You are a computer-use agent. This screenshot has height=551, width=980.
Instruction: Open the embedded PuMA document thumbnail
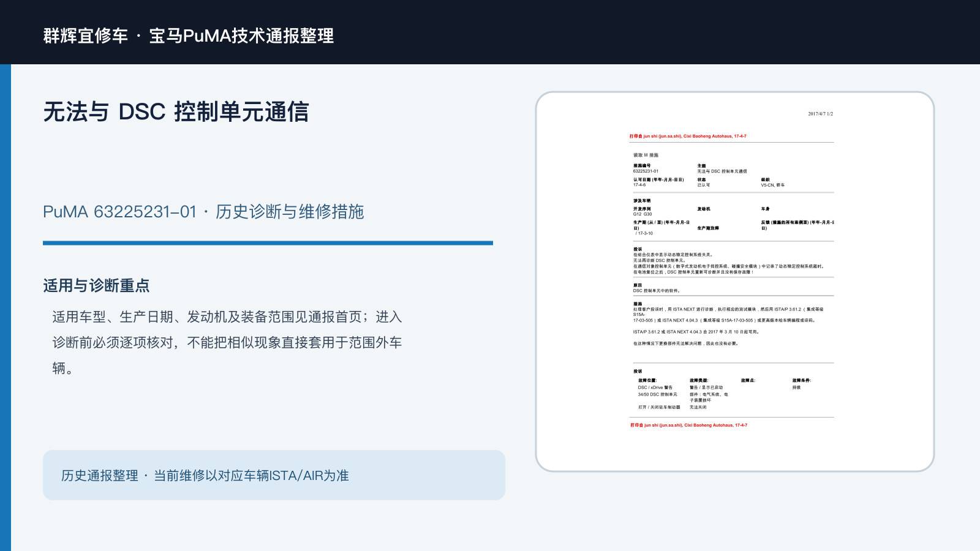(x=735, y=282)
